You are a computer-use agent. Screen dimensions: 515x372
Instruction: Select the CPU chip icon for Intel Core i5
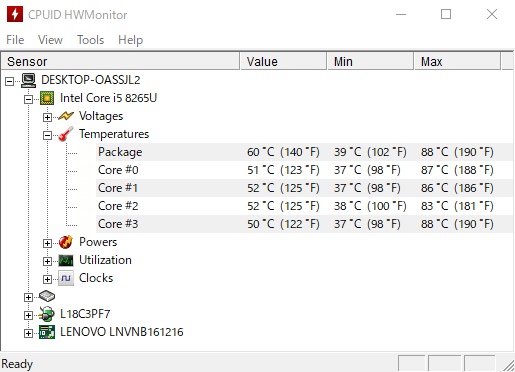point(47,98)
